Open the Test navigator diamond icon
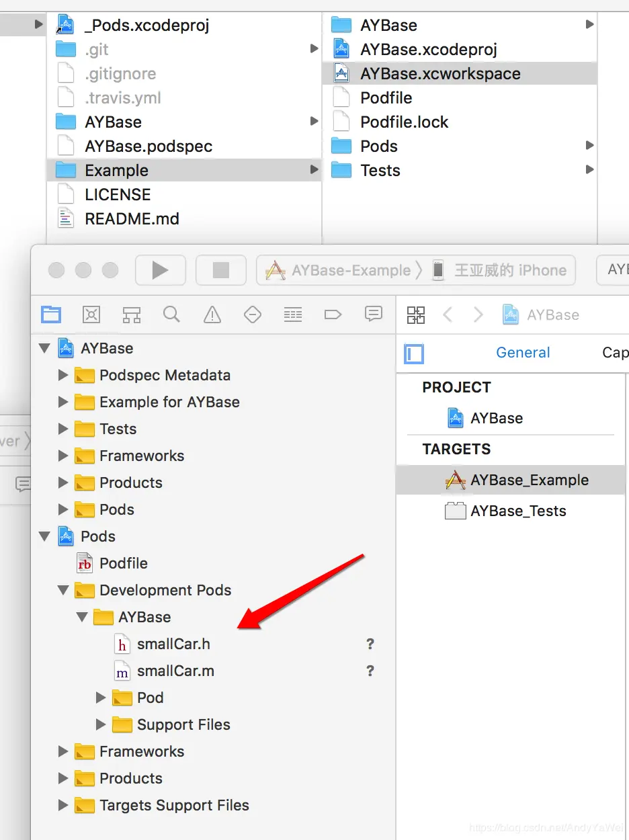Image resolution: width=629 pixels, height=840 pixels. tap(253, 314)
